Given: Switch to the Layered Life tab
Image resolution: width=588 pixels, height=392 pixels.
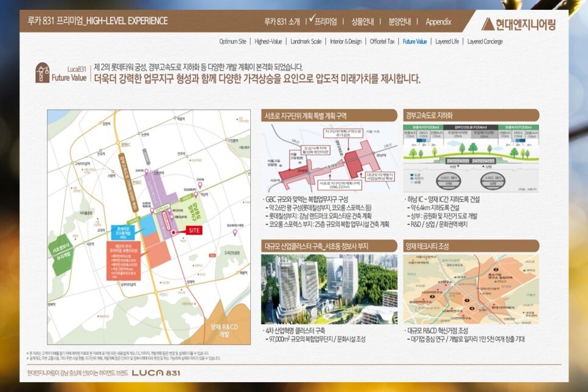Looking at the screenshot, I should 447,41.
